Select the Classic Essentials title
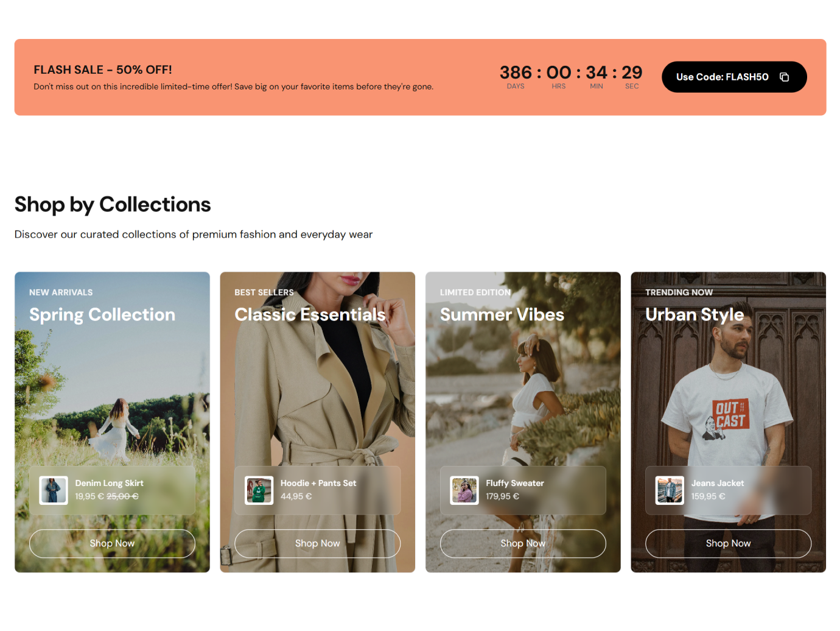This screenshot has height=631, width=840. click(310, 315)
